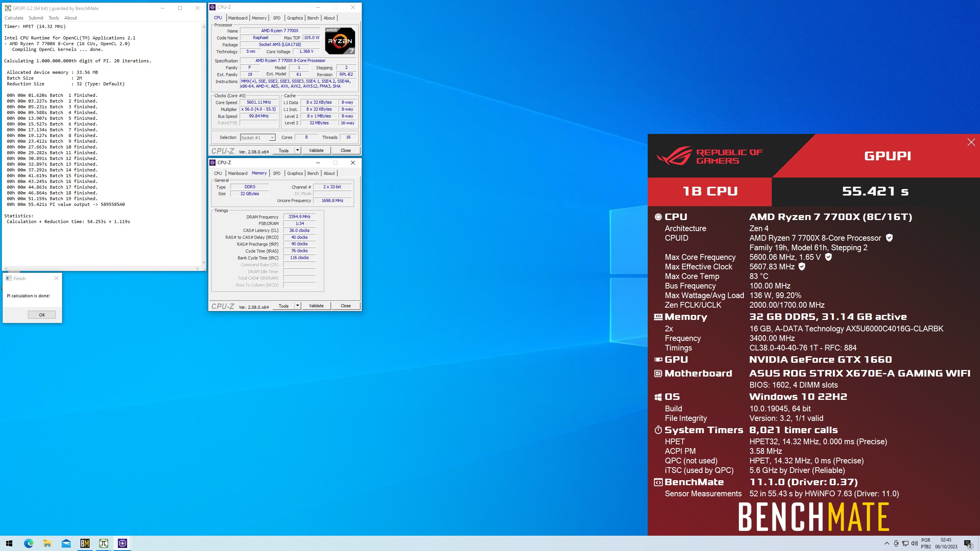Image resolution: width=980 pixels, height=551 pixels.
Task: Open Graphics tab in bottom CPU-Z
Action: pos(295,173)
